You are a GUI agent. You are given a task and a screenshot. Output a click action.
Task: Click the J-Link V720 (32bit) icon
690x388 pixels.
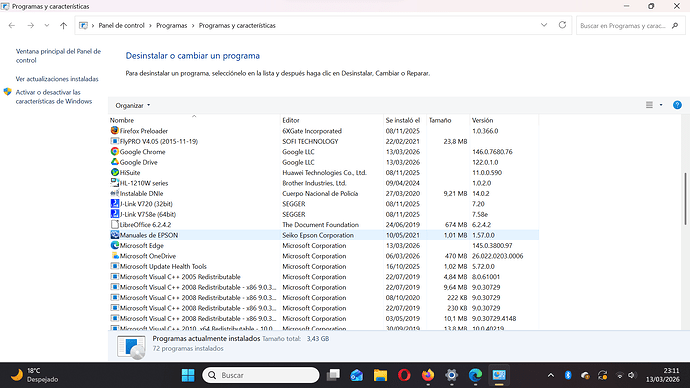tap(114, 204)
